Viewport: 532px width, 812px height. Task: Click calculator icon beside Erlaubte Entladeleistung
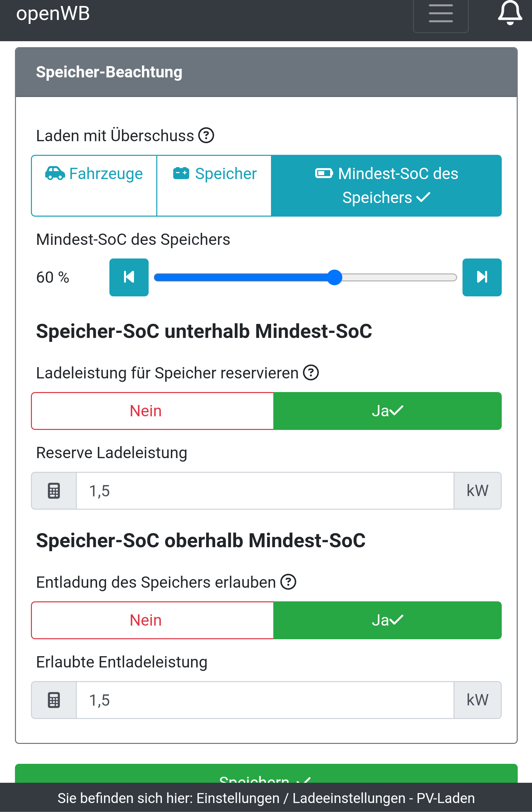[54, 700]
